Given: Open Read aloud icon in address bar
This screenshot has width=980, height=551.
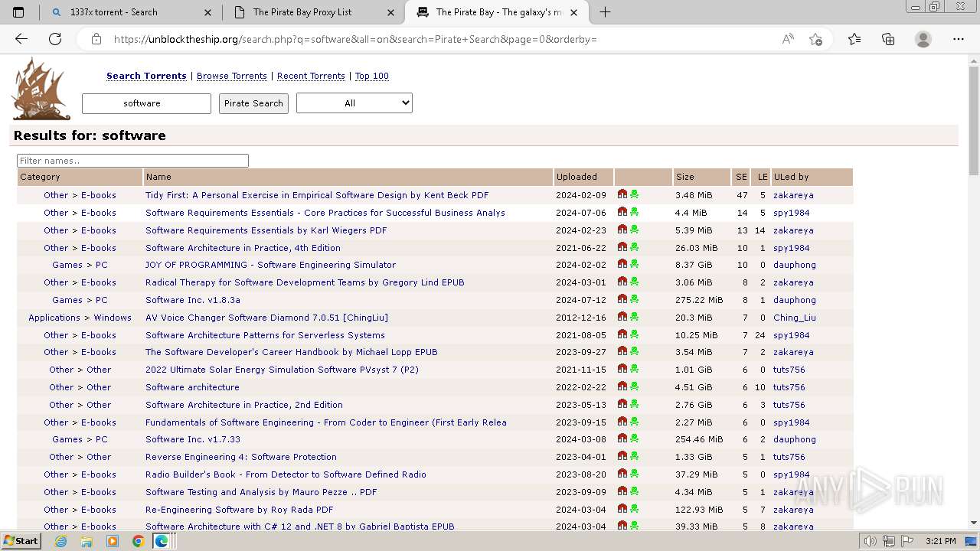Looking at the screenshot, I should (x=787, y=39).
